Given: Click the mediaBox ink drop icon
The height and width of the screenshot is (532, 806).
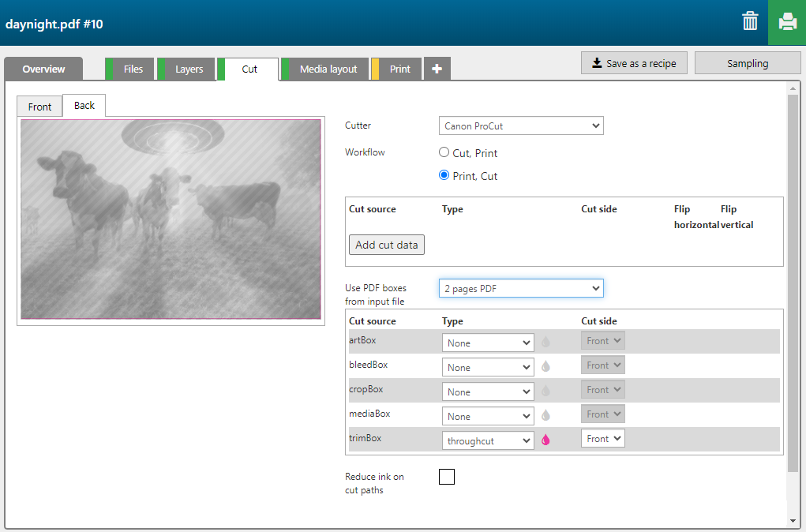Looking at the screenshot, I should coord(545,416).
